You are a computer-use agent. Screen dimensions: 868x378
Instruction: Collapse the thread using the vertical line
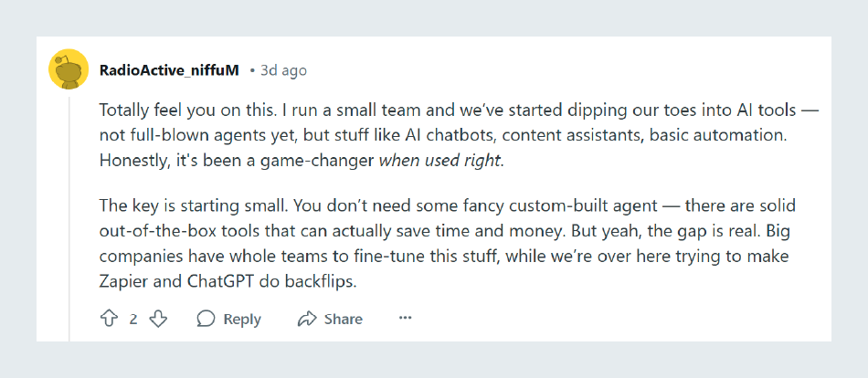click(x=69, y=218)
